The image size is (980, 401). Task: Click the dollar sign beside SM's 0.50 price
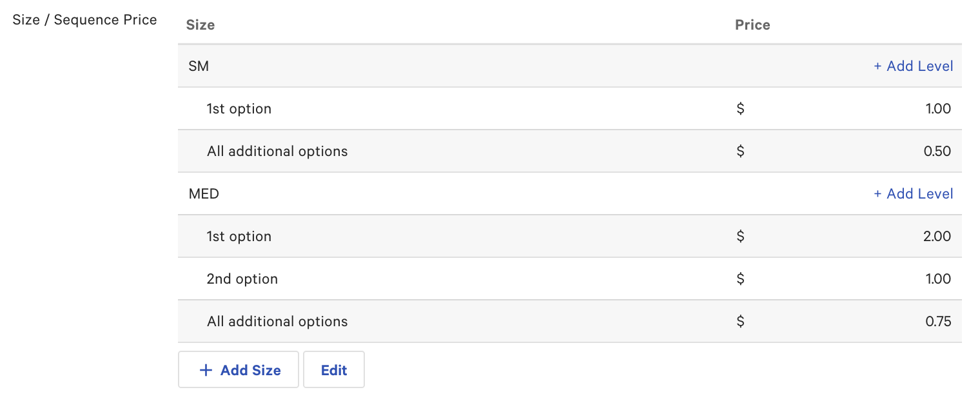click(x=740, y=151)
